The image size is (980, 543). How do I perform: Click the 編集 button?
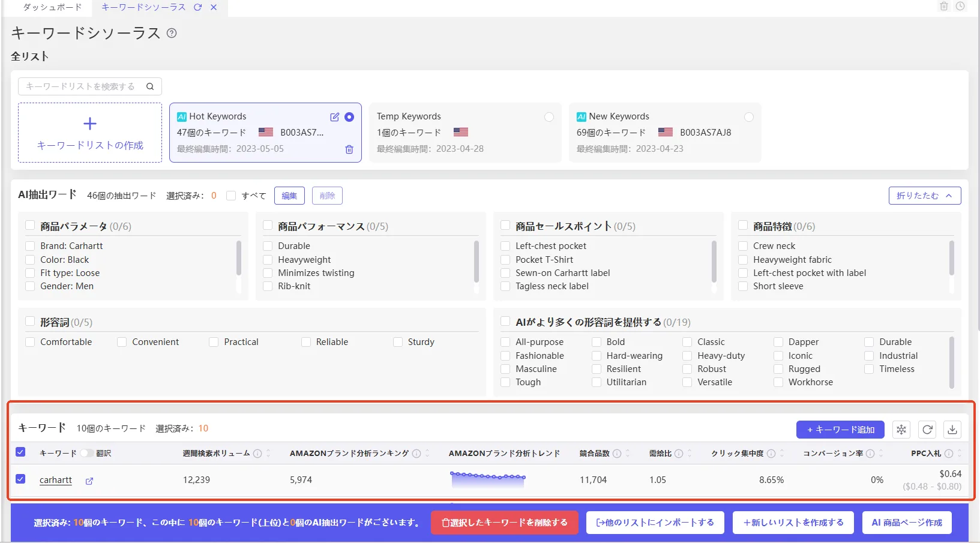click(289, 196)
